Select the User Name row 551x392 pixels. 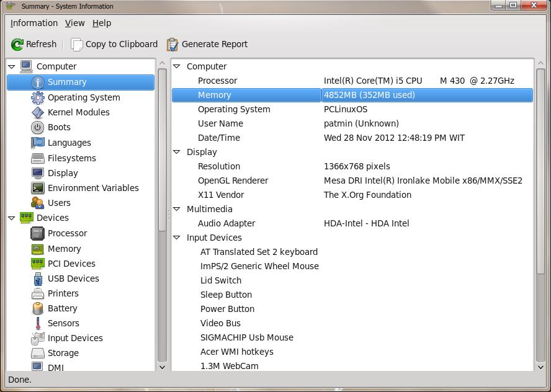(x=352, y=123)
